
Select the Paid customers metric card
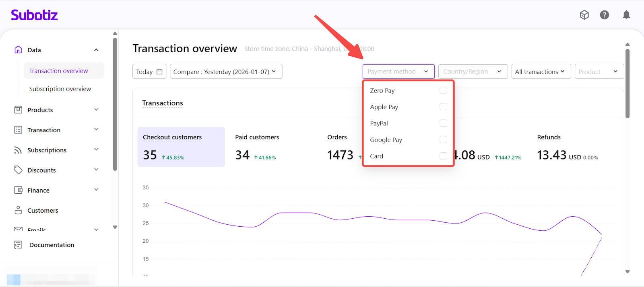pos(257,147)
